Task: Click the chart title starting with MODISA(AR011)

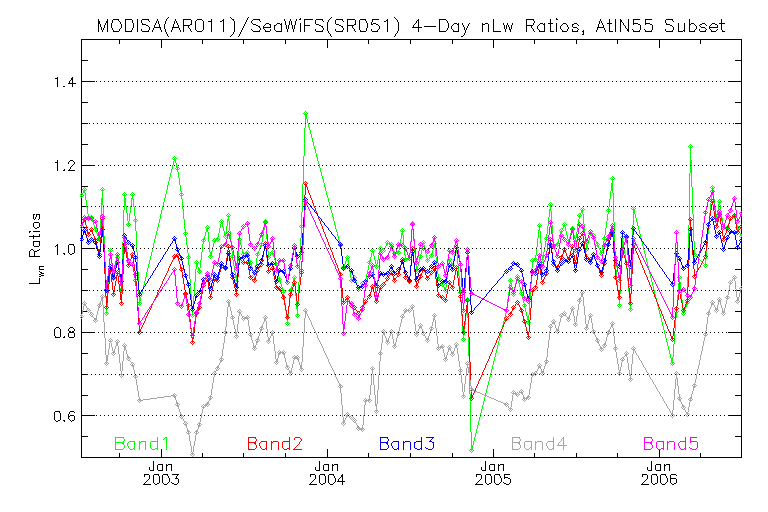Action: point(411,25)
